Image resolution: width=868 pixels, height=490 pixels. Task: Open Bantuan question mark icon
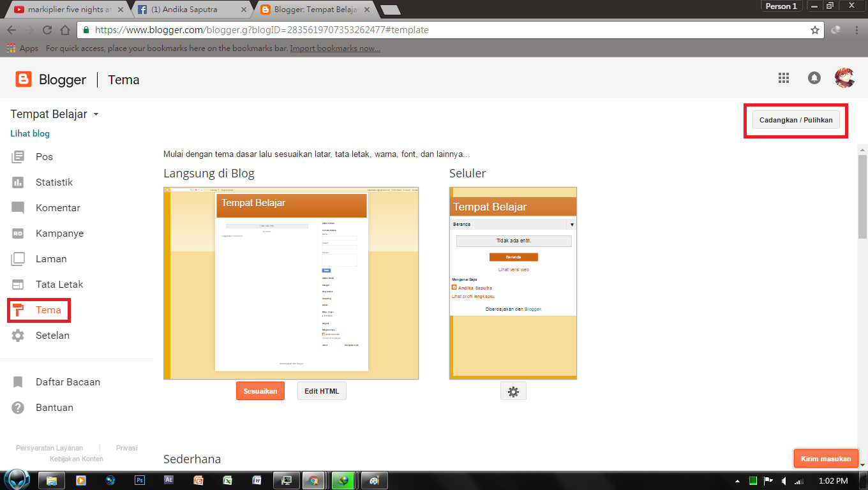(x=18, y=408)
